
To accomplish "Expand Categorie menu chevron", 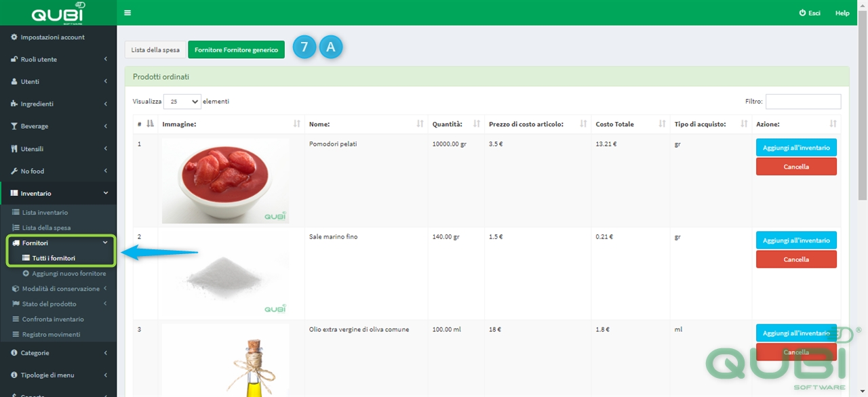I will coord(106,353).
